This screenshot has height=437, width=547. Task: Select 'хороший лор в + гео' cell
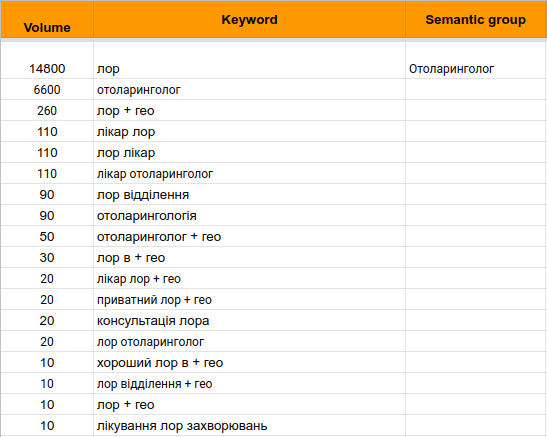click(249, 362)
